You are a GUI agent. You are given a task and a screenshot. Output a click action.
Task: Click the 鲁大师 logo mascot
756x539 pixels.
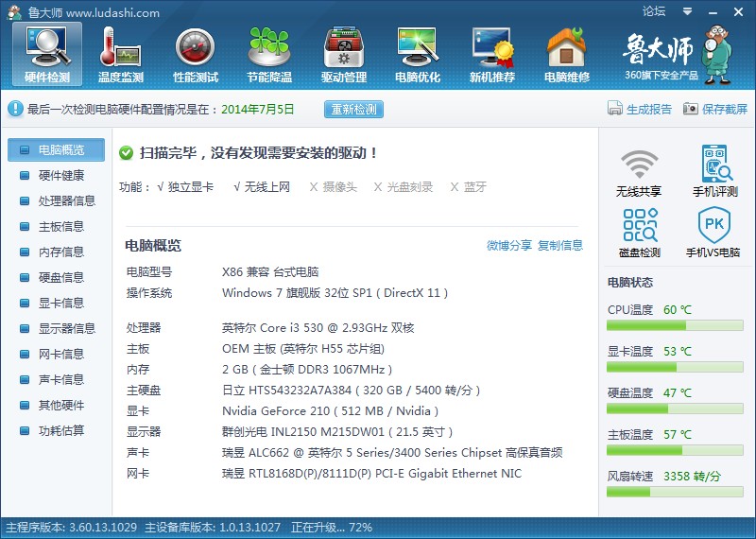click(x=717, y=55)
